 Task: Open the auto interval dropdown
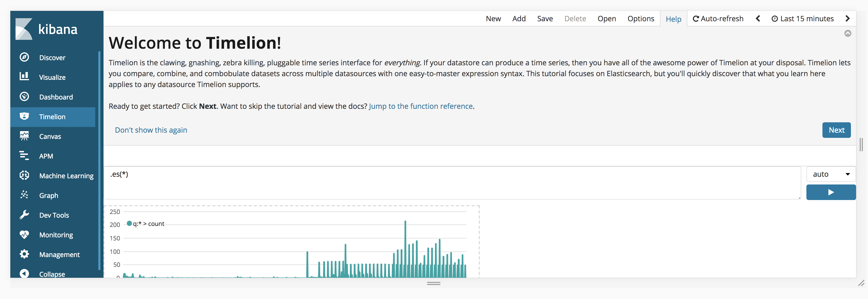coord(830,174)
